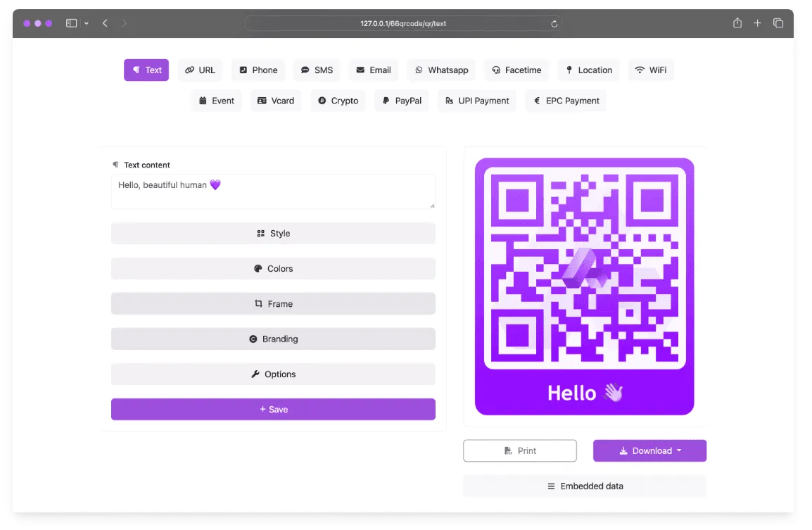Open the Phone QR type
This screenshot has width=812, height=530.
pyautogui.click(x=258, y=70)
